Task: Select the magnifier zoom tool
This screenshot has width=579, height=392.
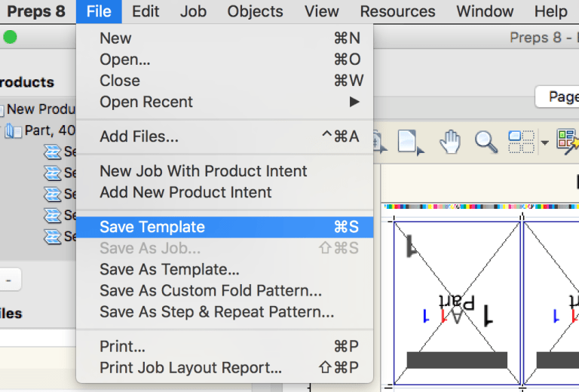Action: coord(486,141)
